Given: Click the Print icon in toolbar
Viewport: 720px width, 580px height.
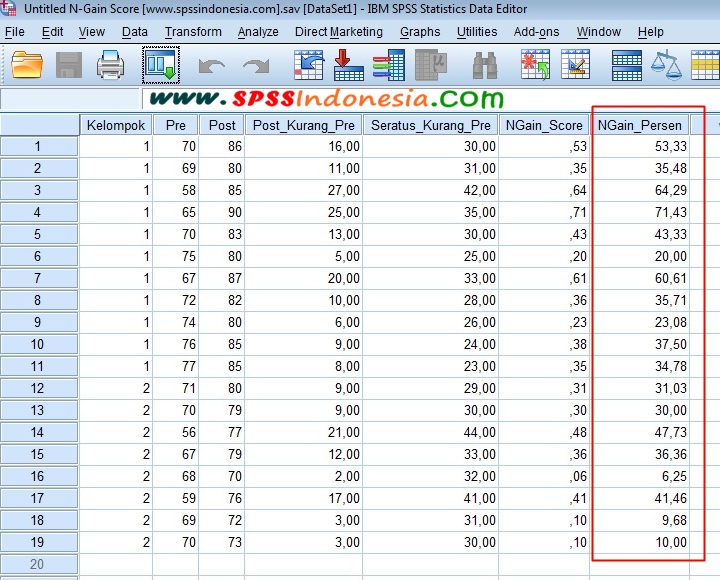Looking at the screenshot, I should pos(110,65).
